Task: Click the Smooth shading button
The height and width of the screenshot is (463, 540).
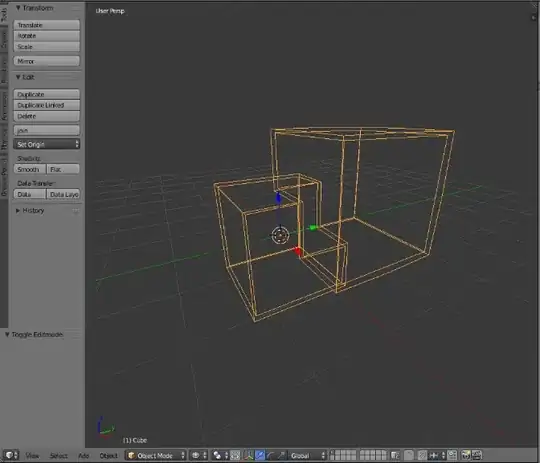Action: (x=30, y=169)
